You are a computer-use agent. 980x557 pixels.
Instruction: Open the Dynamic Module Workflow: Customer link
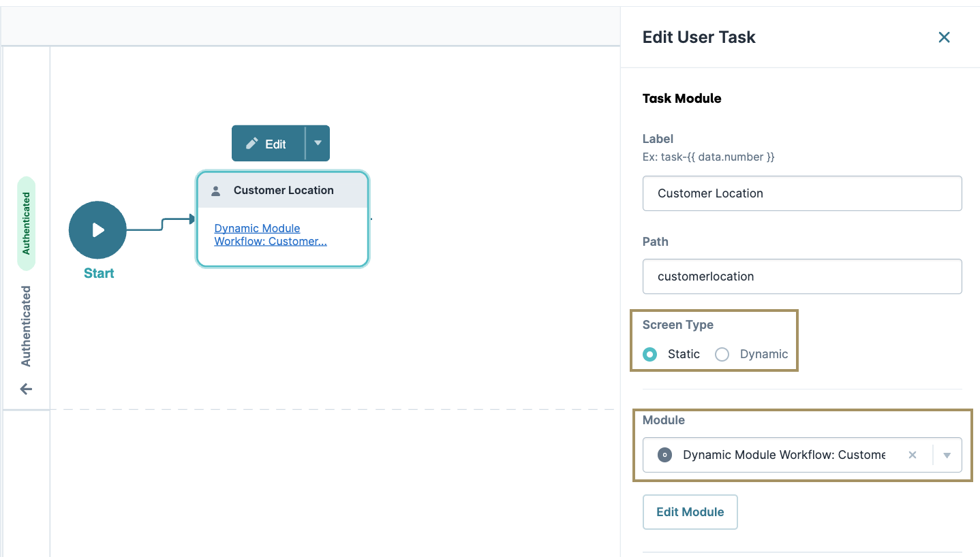pos(270,234)
